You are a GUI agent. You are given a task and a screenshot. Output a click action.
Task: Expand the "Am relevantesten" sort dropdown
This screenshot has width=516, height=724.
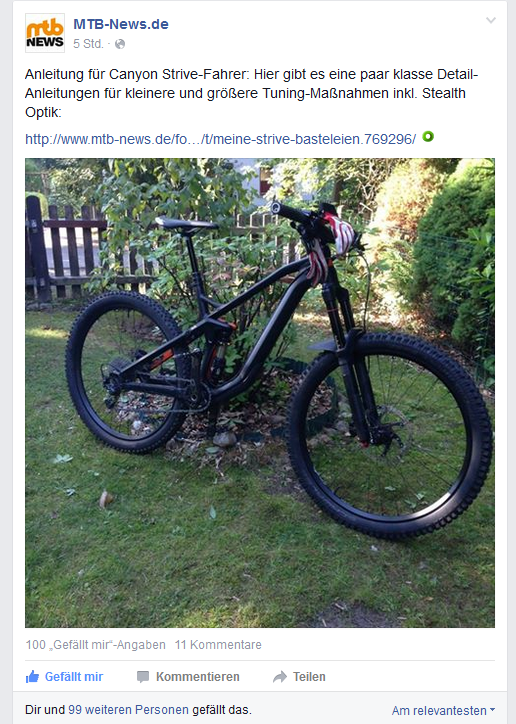(443, 710)
